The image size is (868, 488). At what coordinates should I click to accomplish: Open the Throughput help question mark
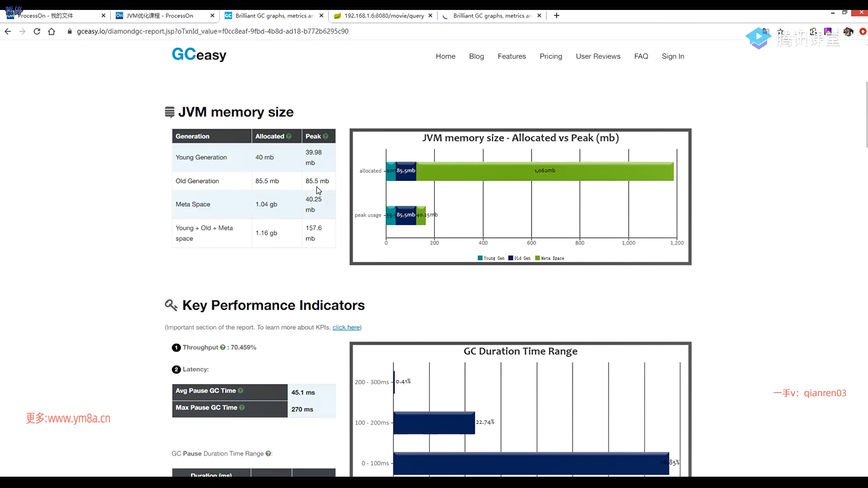222,347
